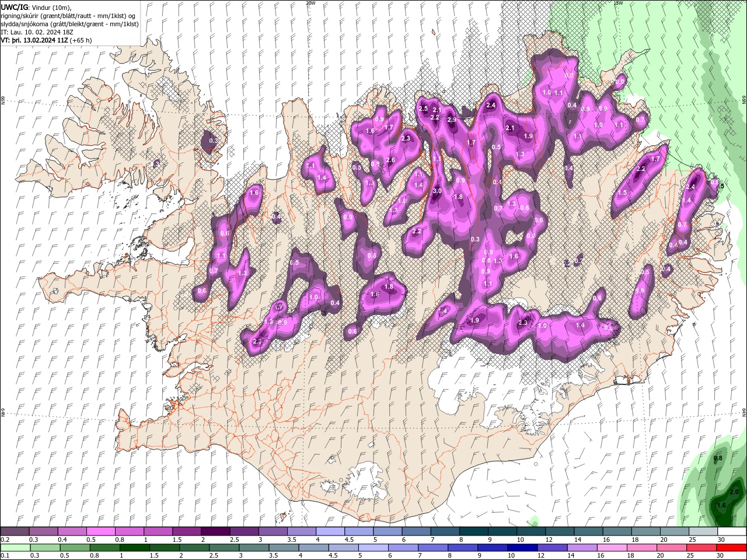Choose the dark purple 2 snow legend swatch

(215, 531)
